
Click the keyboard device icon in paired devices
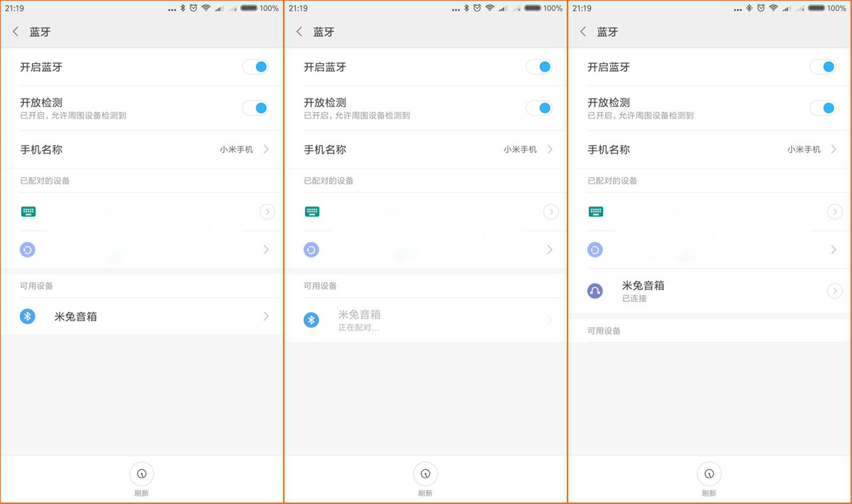[x=28, y=211]
